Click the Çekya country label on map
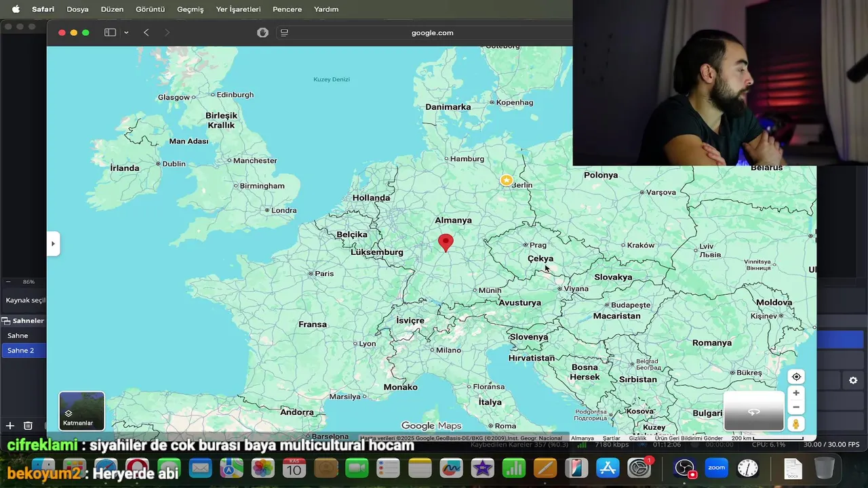This screenshot has width=868, height=488. coord(540,259)
